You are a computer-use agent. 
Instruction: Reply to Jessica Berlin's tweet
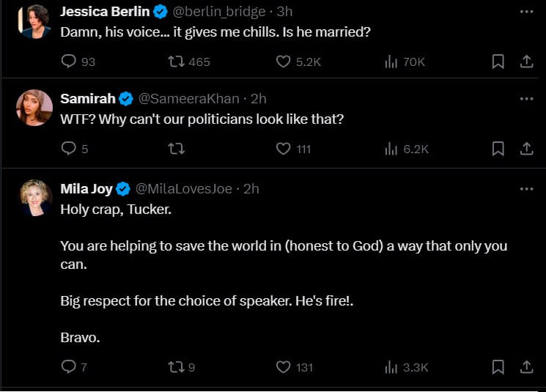pyautogui.click(x=70, y=62)
